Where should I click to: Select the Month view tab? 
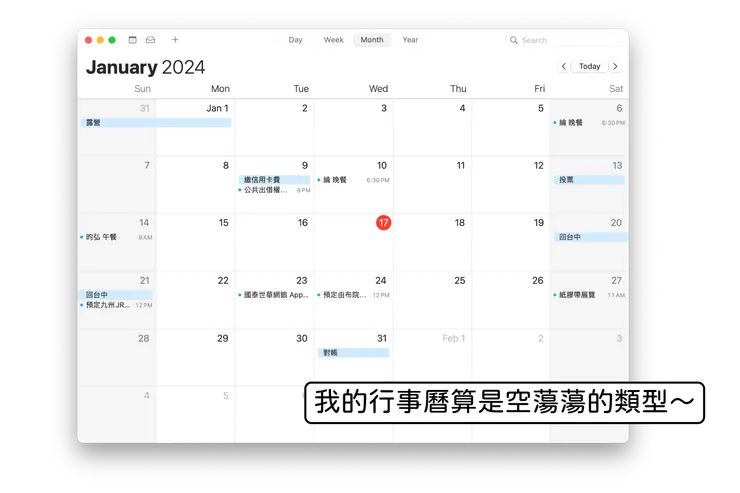372,40
